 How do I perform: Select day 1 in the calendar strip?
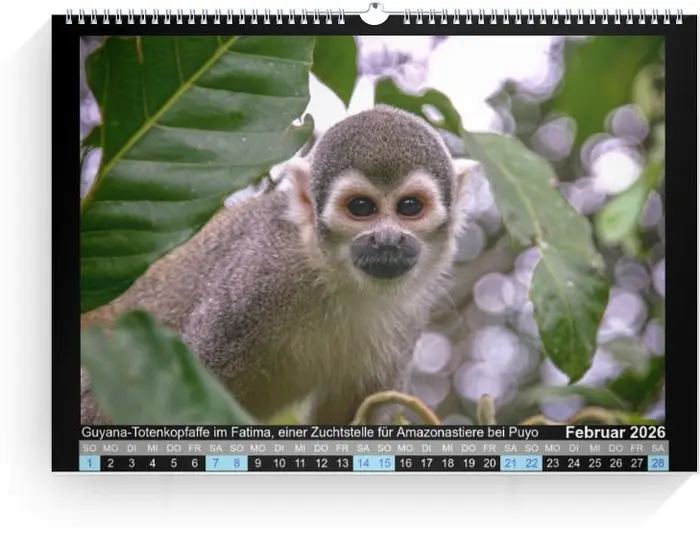90,463
